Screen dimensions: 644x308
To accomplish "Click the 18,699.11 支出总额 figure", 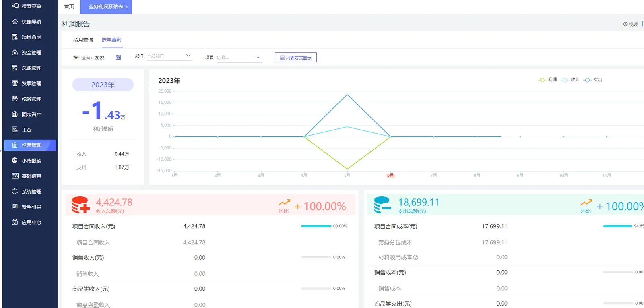I will tap(419, 202).
